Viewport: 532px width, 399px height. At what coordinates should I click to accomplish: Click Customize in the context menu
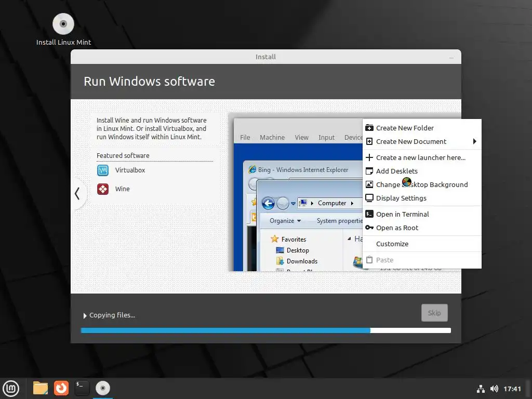(x=422, y=244)
